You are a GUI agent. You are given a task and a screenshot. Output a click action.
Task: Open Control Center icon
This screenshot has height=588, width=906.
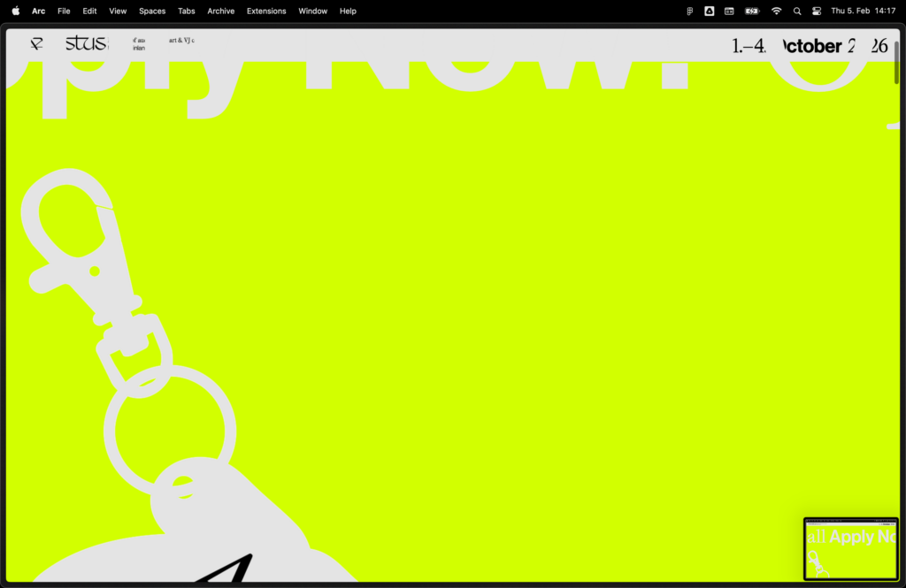coord(817,11)
